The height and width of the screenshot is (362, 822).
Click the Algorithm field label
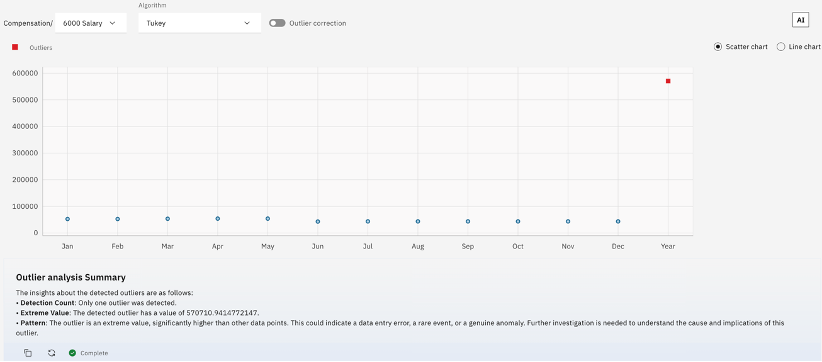point(152,5)
